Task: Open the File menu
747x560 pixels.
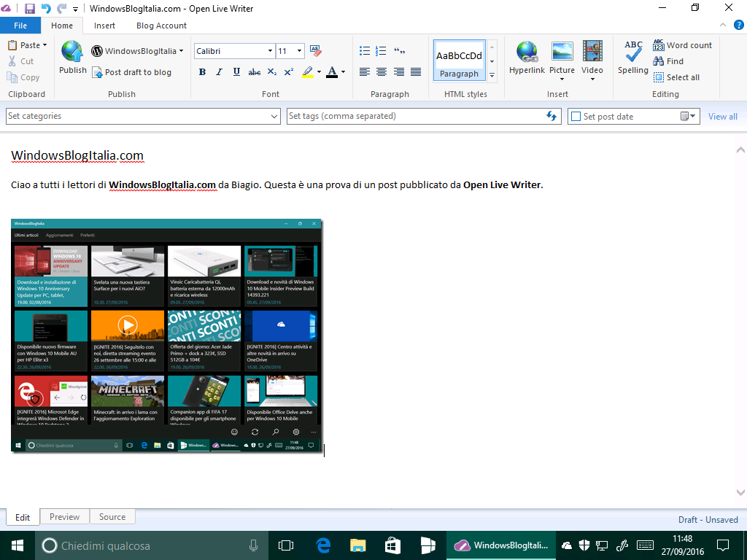Action: click(20, 26)
